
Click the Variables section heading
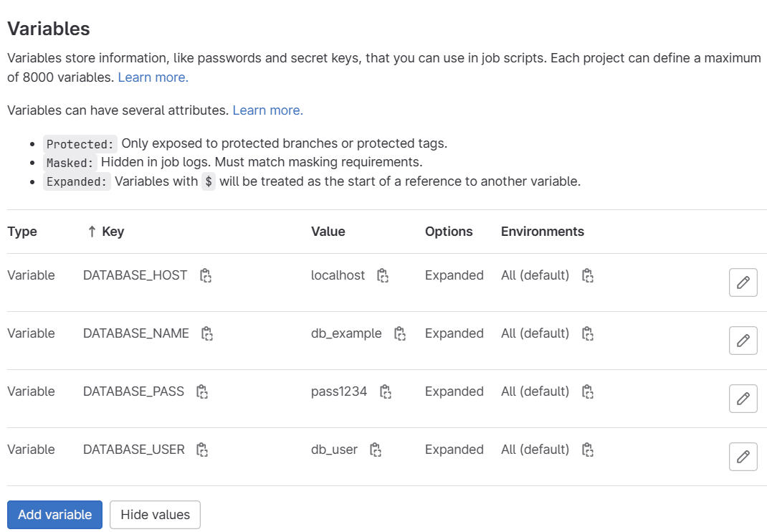pyautogui.click(x=49, y=29)
